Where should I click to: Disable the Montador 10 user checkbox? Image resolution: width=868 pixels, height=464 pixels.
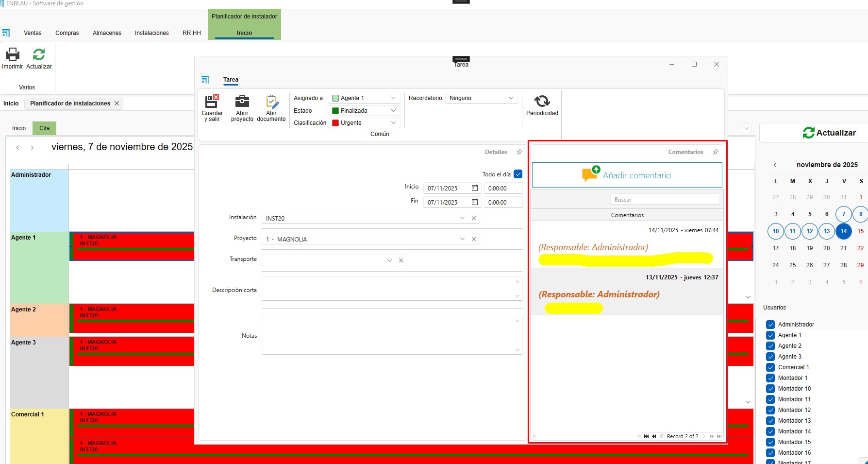click(770, 389)
